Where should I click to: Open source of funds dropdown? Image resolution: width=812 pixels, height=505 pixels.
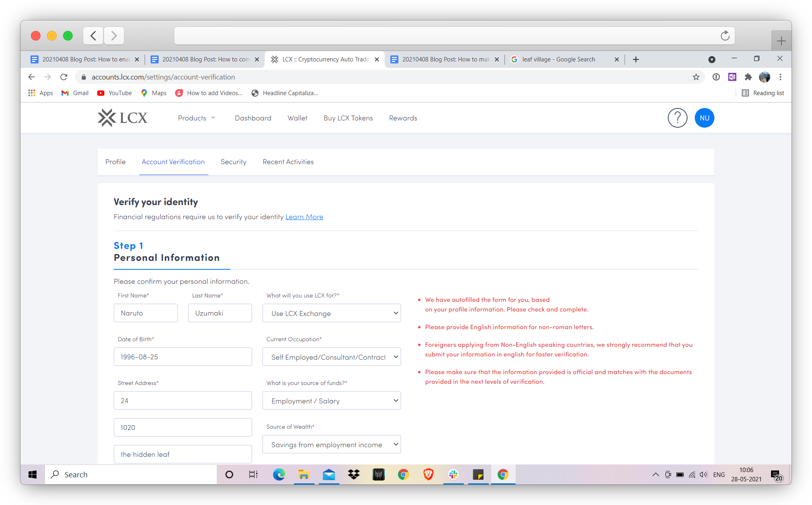point(331,401)
